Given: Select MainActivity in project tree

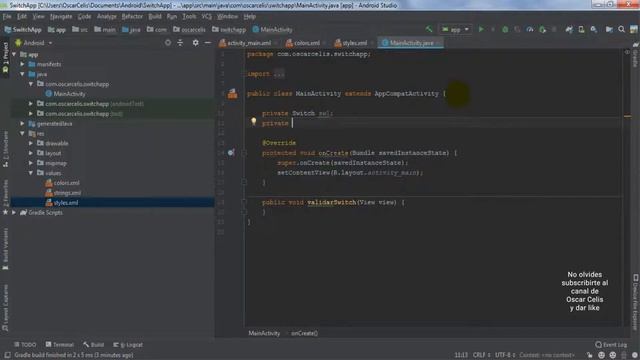Looking at the screenshot, I should pos(65,94).
